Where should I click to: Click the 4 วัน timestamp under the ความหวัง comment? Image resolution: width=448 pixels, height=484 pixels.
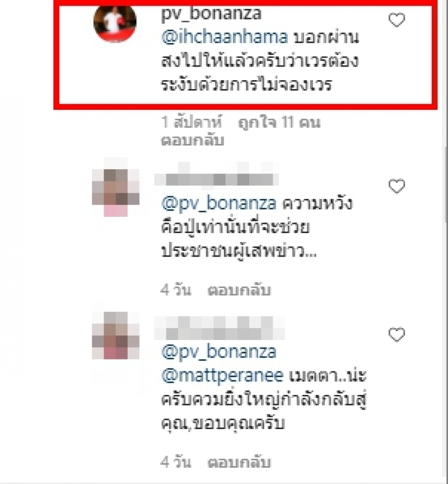click(x=175, y=290)
